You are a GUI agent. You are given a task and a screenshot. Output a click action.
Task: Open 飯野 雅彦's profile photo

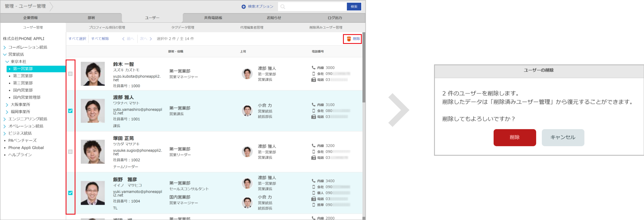tap(93, 193)
